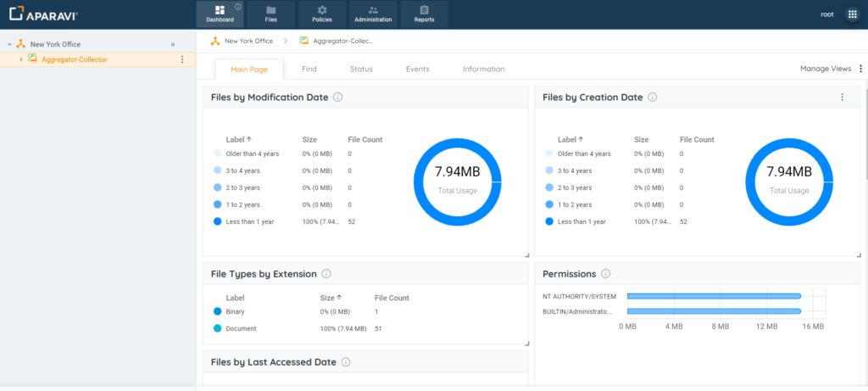Open the Files section
This screenshot has height=391, width=868.
click(x=270, y=14)
